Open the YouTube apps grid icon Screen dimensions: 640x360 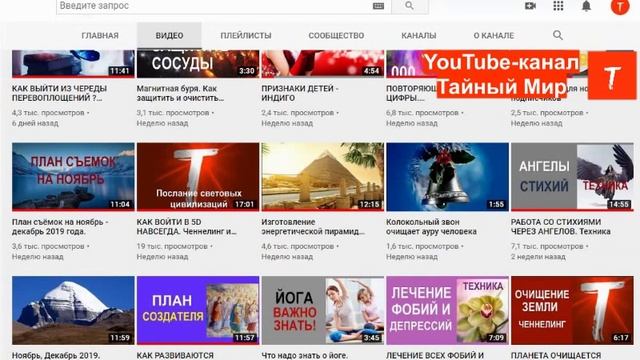[558, 6]
